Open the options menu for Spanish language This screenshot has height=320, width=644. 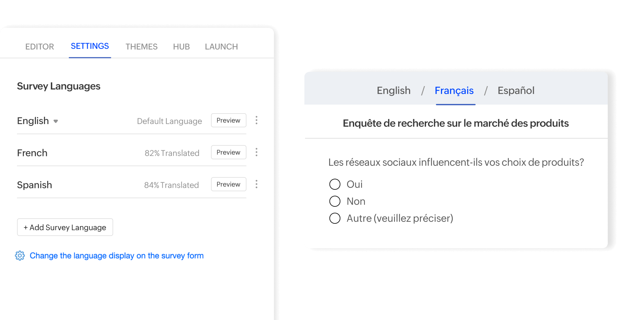tap(257, 184)
